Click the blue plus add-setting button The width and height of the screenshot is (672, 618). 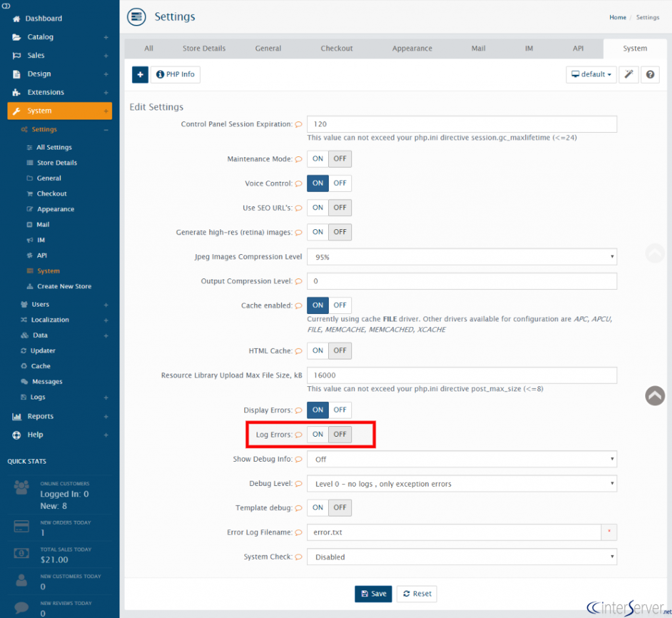[140, 75]
